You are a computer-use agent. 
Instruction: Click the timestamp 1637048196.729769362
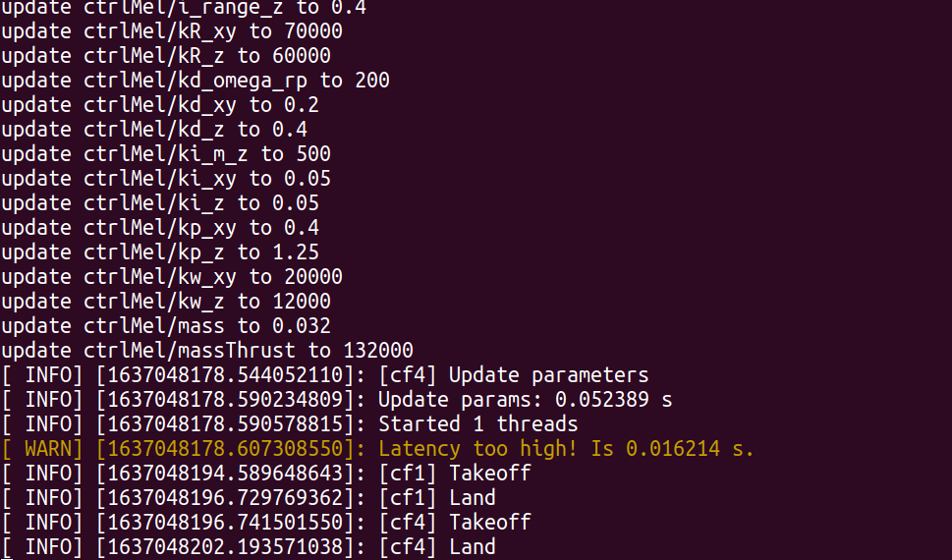[226, 498]
